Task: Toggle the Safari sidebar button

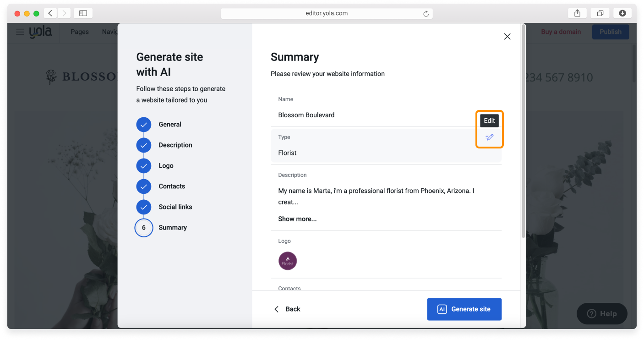Action: pos(83,13)
